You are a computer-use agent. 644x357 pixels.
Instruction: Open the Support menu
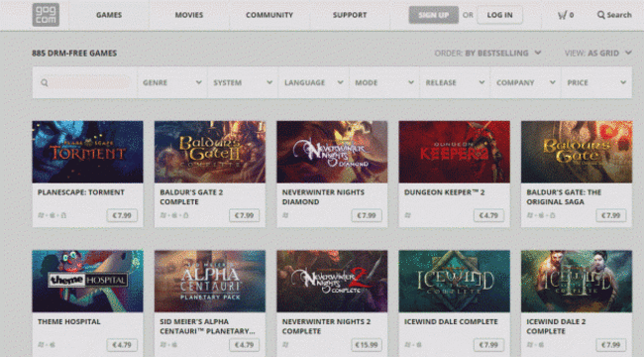(350, 15)
